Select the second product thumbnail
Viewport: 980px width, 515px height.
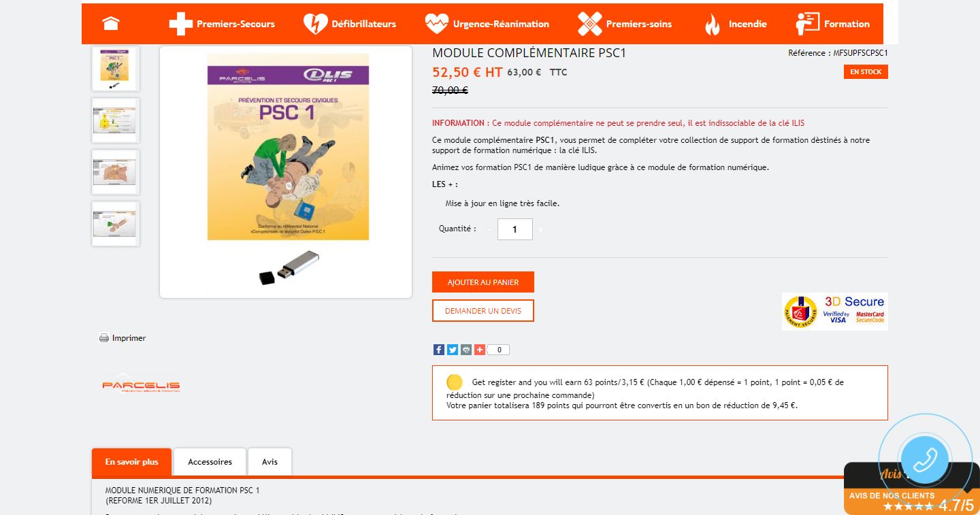[116, 120]
